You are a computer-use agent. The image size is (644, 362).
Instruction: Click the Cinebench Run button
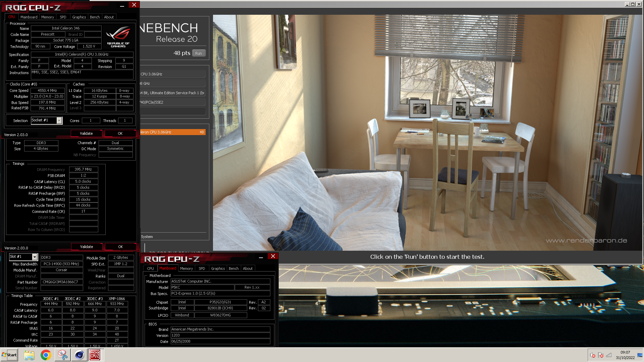199,53
